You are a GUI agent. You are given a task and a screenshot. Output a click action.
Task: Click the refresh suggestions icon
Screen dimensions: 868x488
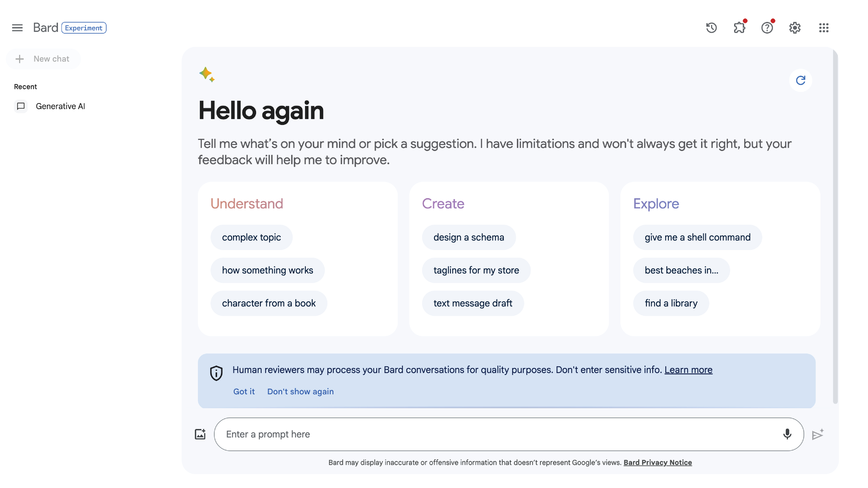coord(801,80)
